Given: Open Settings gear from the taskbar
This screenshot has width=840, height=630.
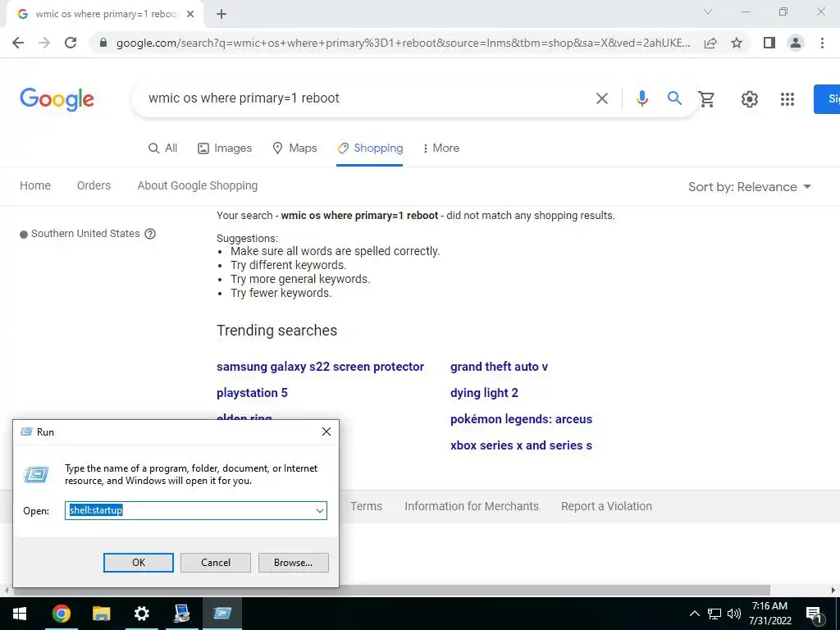Looking at the screenshot, I should (x=141, y=614).
